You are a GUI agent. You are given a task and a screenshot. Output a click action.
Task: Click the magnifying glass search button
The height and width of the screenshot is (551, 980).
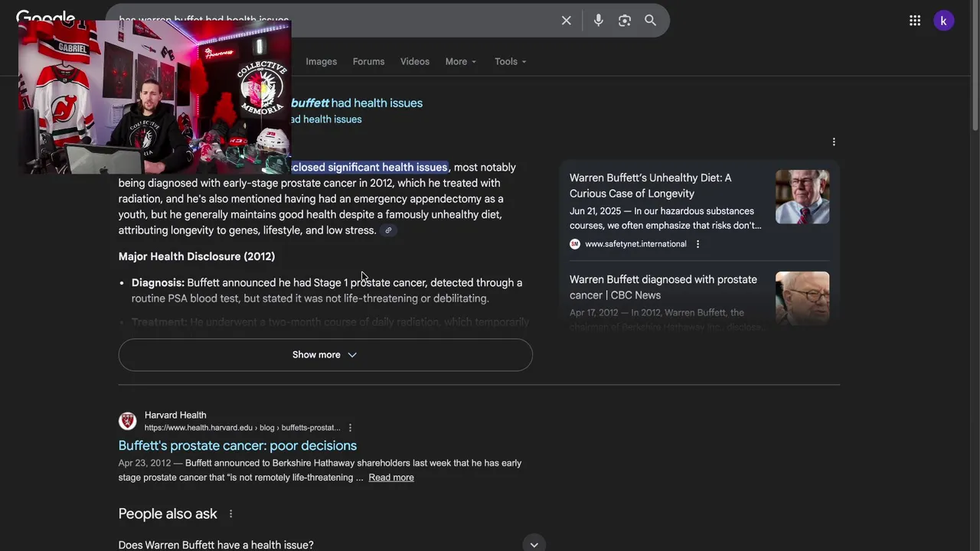(650, 21)
